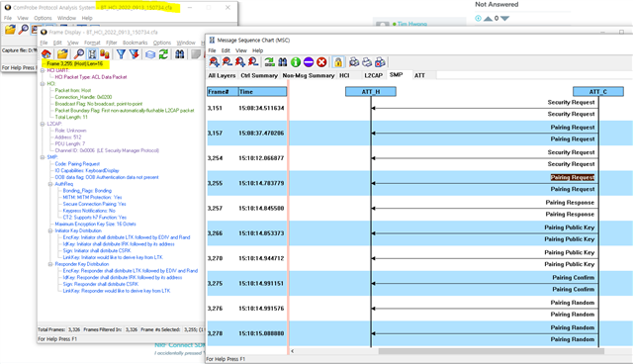Open the Format menu in Frame Display
Image resolution: width=633 pixels, height=364 pixels.
pyautogui.click(x=92, y=43)
